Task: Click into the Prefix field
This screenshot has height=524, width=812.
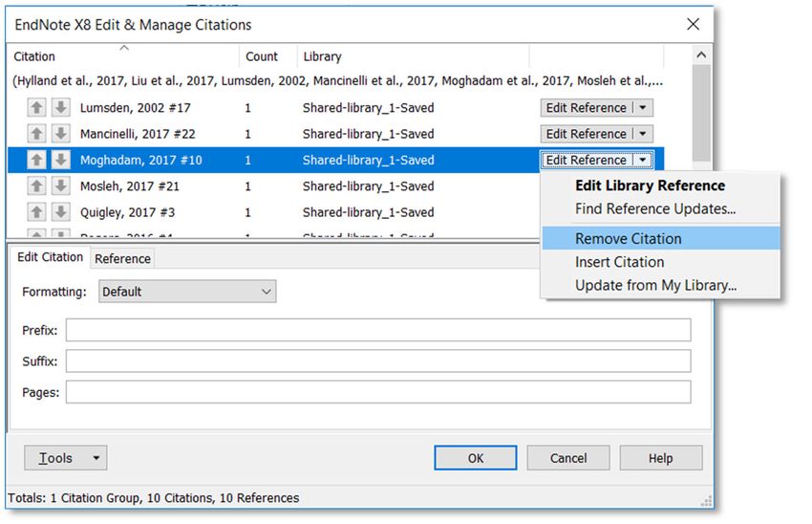Action: [x=378, y=330]
